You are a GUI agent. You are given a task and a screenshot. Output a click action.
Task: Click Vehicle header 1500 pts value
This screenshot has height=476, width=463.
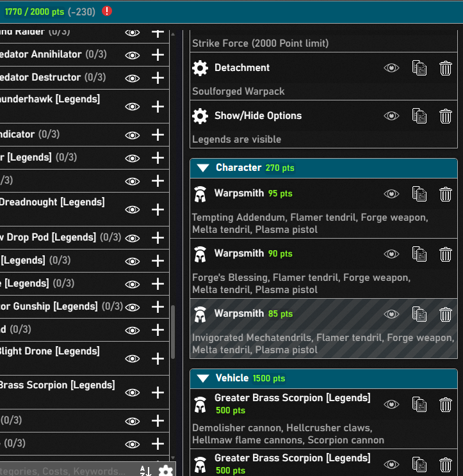pyautogui.click(x=269, y=378)
